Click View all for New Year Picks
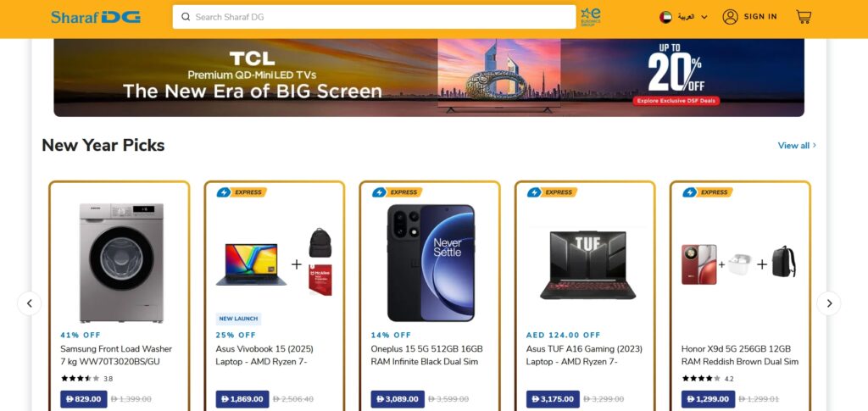The width and height of the screenshot is (868, 411). pyautogui.click(x=797, y=146)
